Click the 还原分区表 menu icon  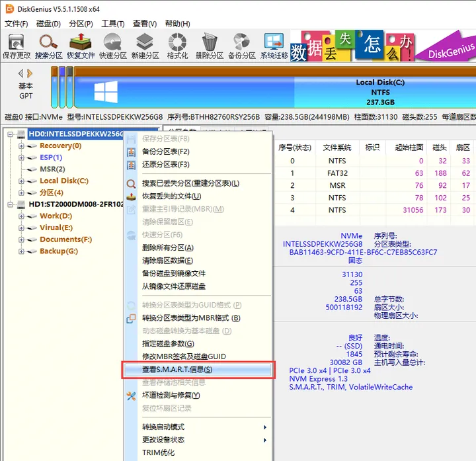pyautogui.click(x=131, y=165)
